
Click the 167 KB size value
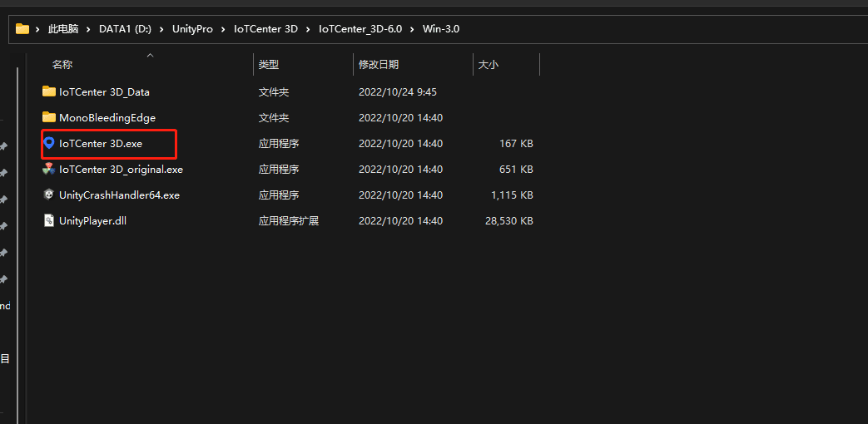pos(516,144)
